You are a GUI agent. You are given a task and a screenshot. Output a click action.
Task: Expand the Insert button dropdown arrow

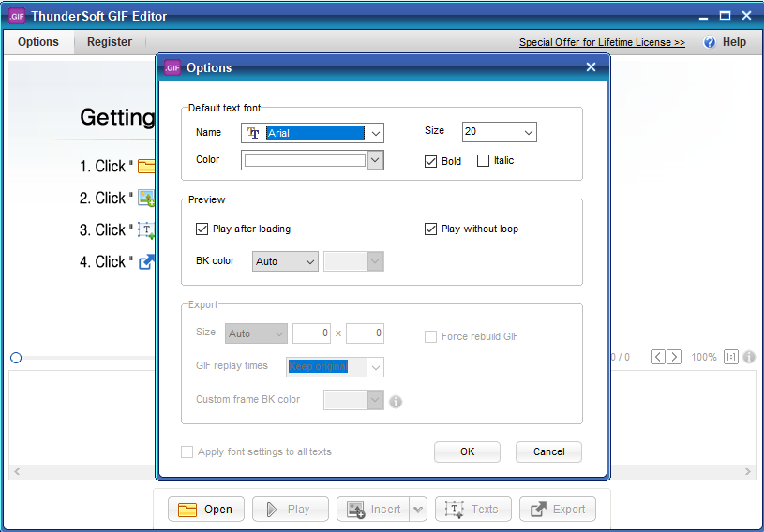pyautogui.click(x=418, y=510)
